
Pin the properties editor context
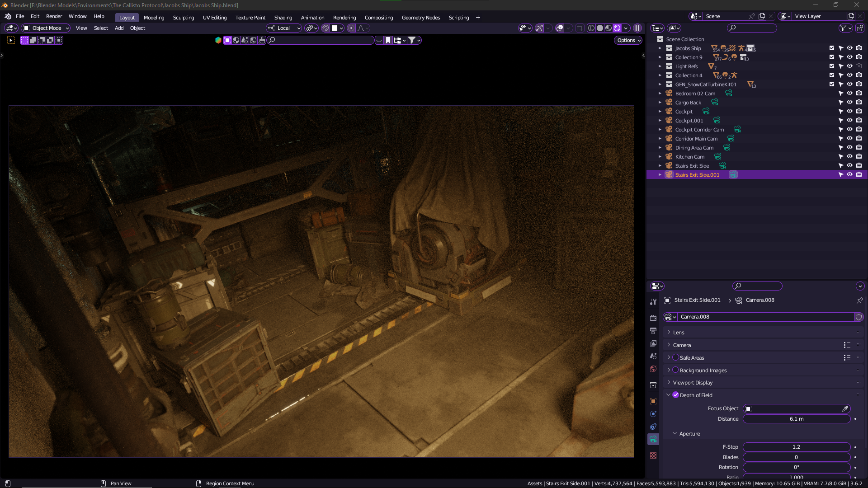click(x=860, y=300)
